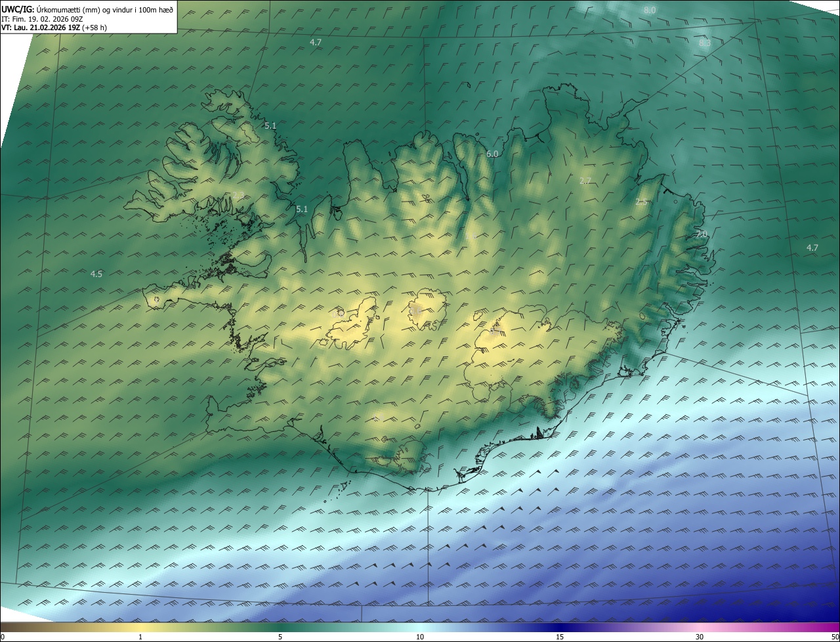This screenshot has height=642, width=840.
Task: Click the '0' tick label on the color scale
Action: coord(3,637)
